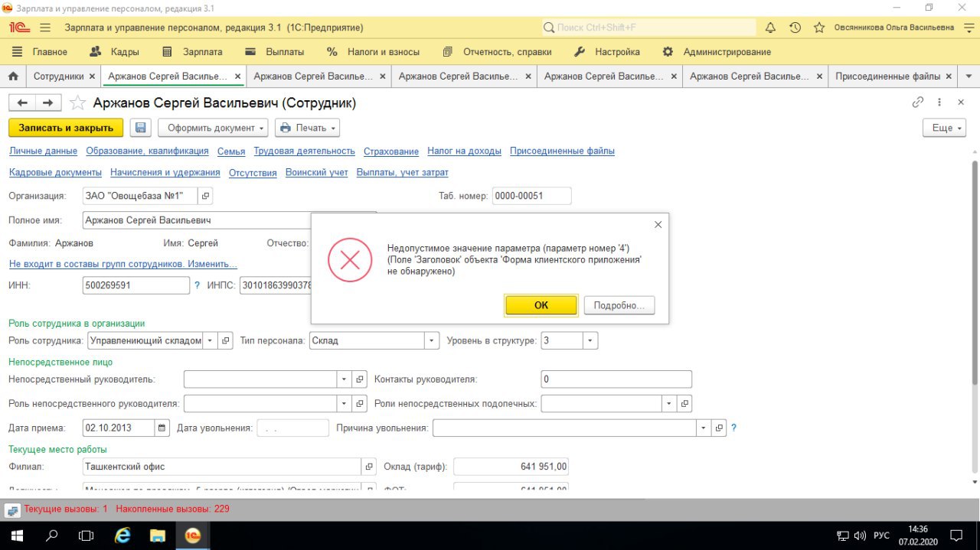The height and width of the screenshot is (550, 980).
Task: Click the search box Поиск Ctrl+Shift+F
Action: (649, 28)
